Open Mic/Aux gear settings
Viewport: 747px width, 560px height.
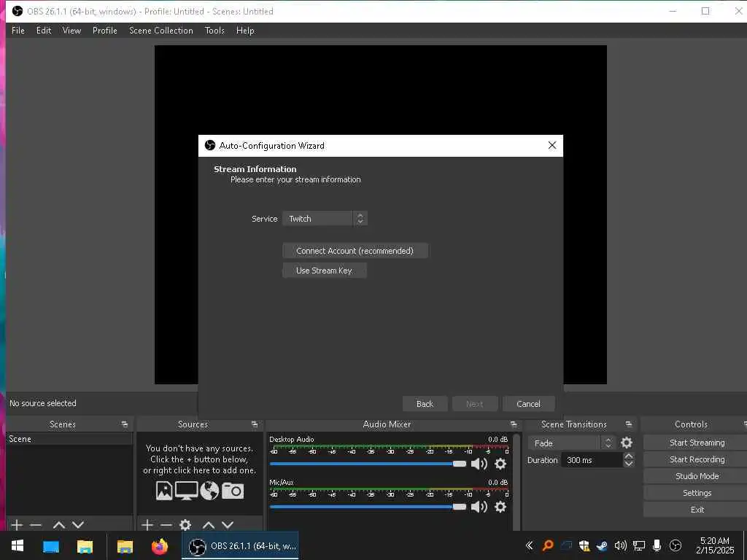pos(500,507)
